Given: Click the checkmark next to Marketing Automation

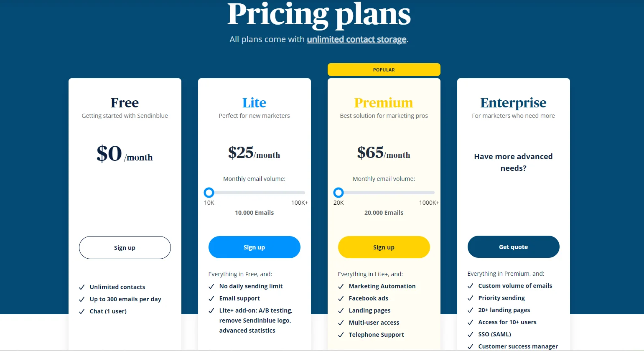Looking at the screenshot, I should (x=341, y=286).
